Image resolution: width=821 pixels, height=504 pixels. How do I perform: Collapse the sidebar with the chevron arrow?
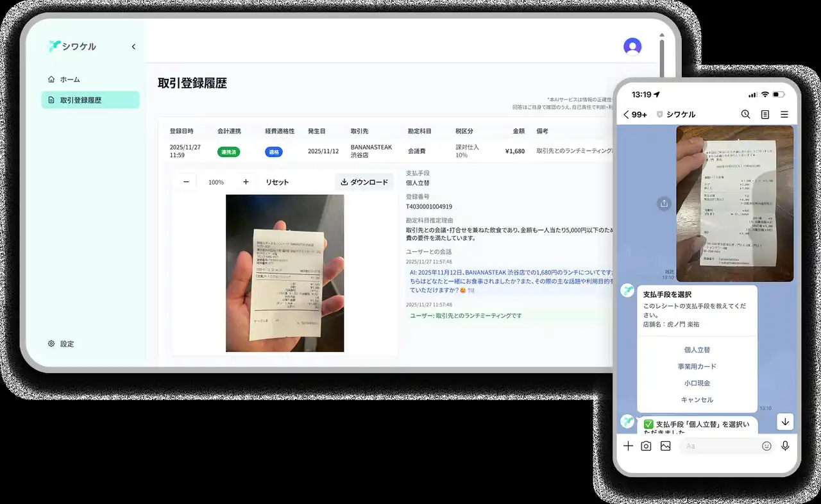pos(133,47)
